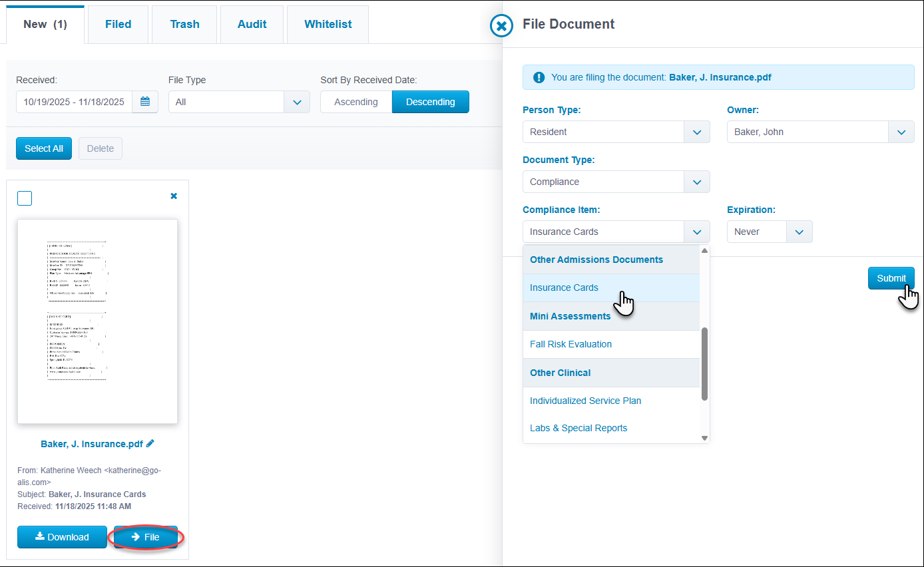This screenshot has height=567, width=924.
Task: Expand the Person Type dropdown
Action: 616,132
